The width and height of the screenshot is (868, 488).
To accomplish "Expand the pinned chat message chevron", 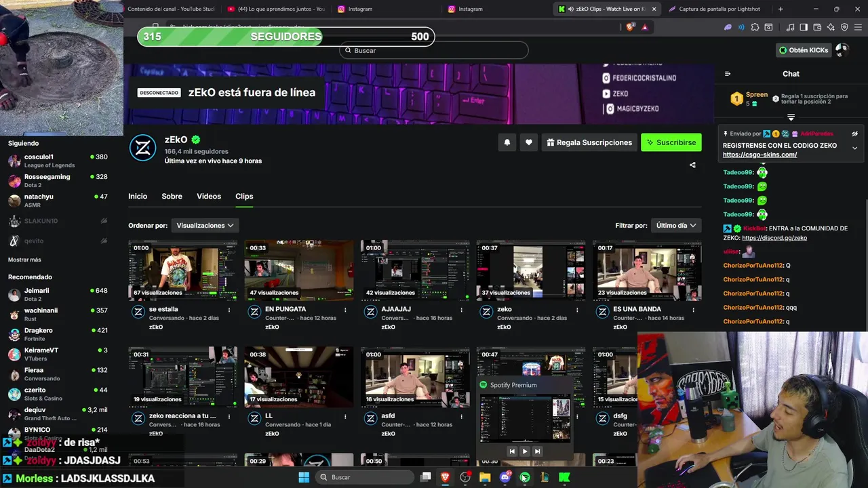I will point(854,148).
